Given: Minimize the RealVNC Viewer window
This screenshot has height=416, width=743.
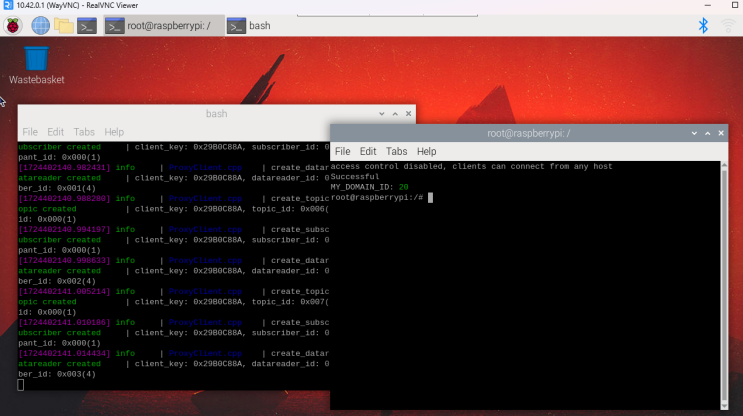Looking at the screenshot, I should (x=707, y=5).
